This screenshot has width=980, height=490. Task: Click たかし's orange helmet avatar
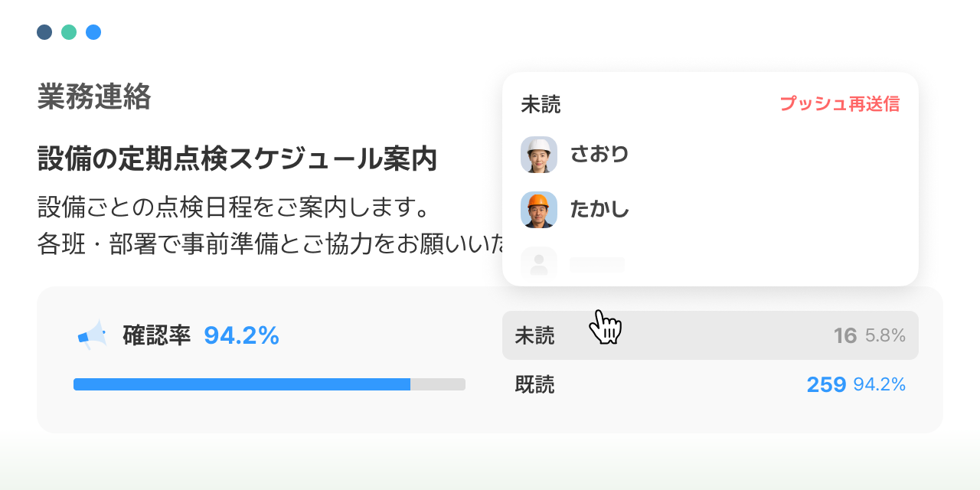pyautogui.click(x=539, y=210)
